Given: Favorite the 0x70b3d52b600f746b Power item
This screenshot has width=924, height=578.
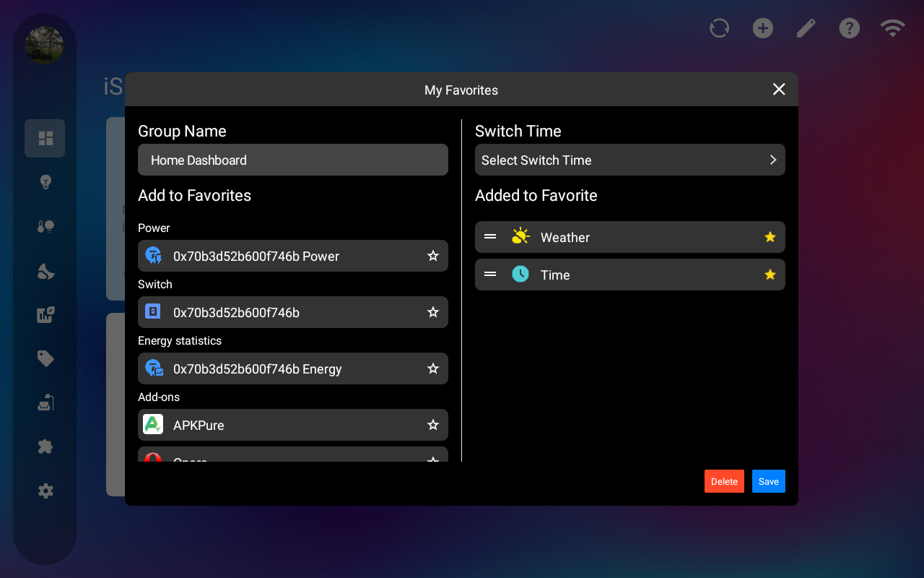Looking at the screenshot, I should (433, 256).
